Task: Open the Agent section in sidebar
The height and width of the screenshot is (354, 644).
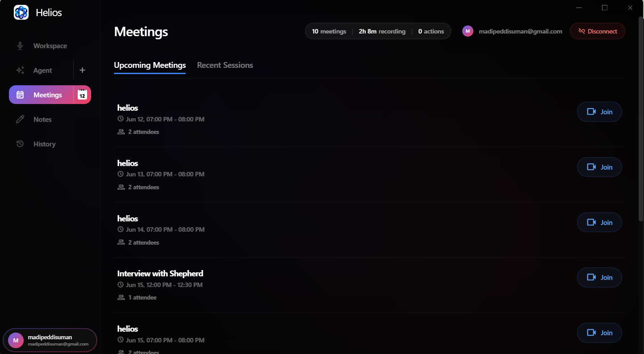Action: click(x=41, y=71)
